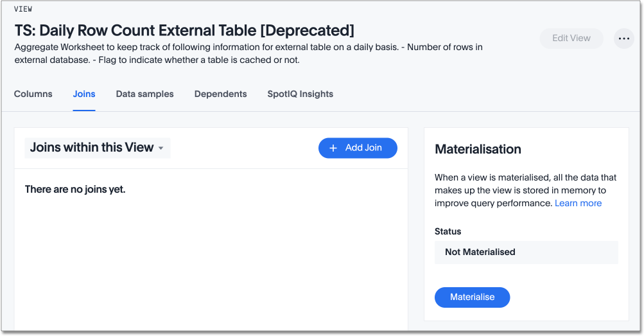Select the Joins tab

click(84, 94)
